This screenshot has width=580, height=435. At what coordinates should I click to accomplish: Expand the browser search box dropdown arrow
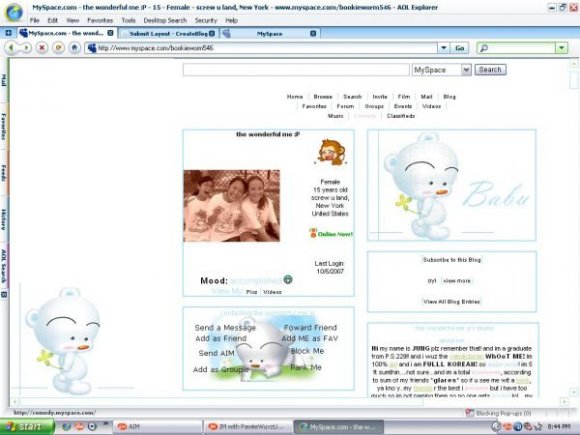coord(562,48)
